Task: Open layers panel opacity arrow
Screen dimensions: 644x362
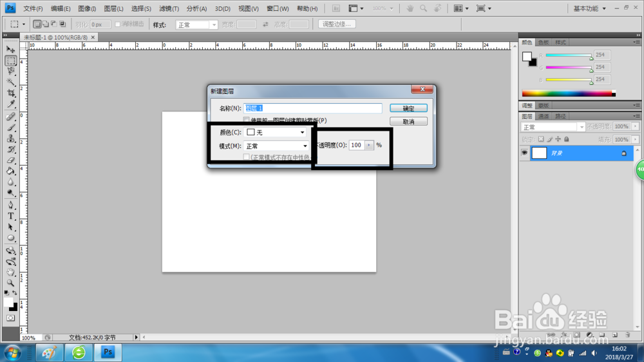Action: click(636, 126)
